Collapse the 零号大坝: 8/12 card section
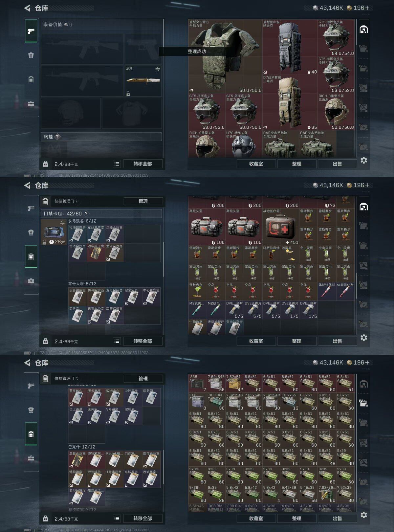The width and height of the screenshot is (394, 532). [82, 284]
